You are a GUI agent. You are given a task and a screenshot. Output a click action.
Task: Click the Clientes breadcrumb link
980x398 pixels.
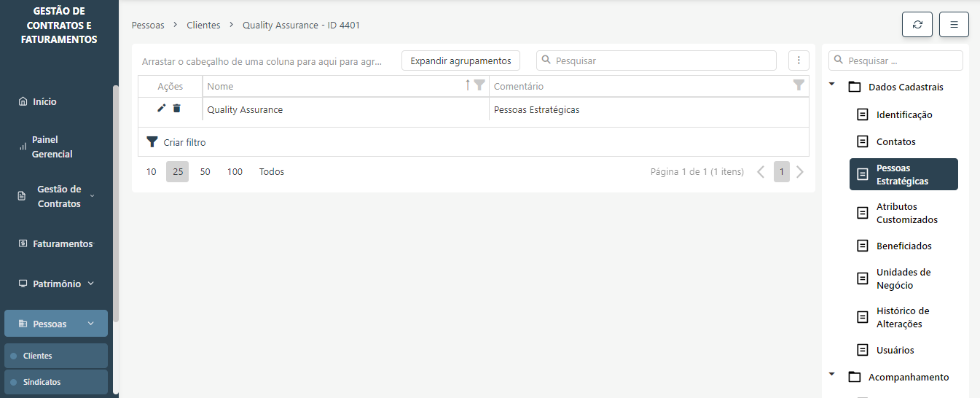[x=203, y=25]
